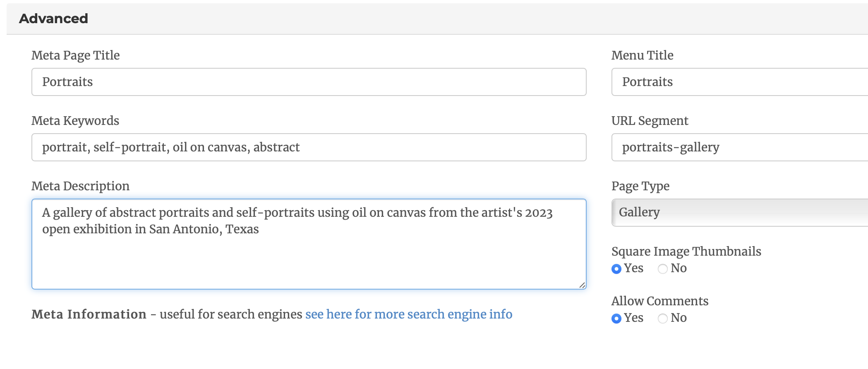Click the Meta Description textarea resize handle
Image resolution: width=868 pixels, height=369 pixels.
[x=582, y=285]
